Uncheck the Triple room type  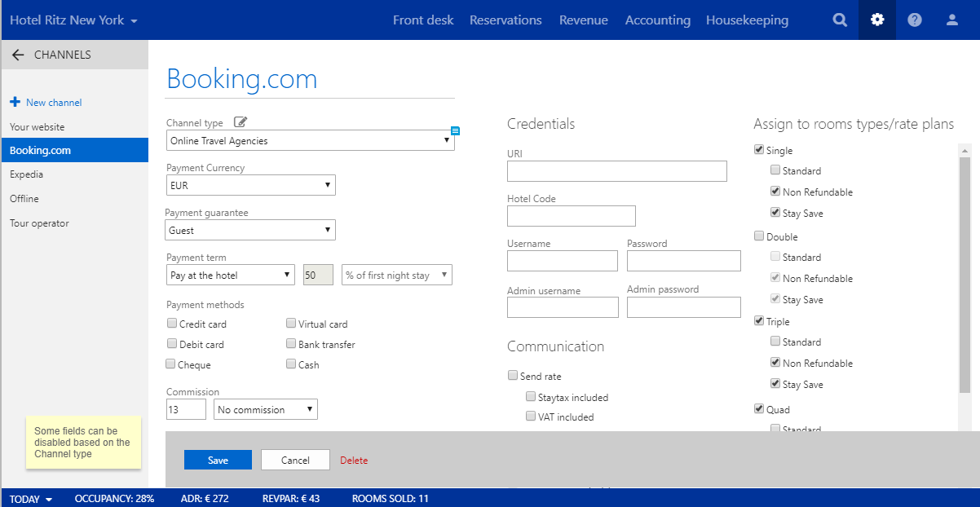click(x=759, y=321)
